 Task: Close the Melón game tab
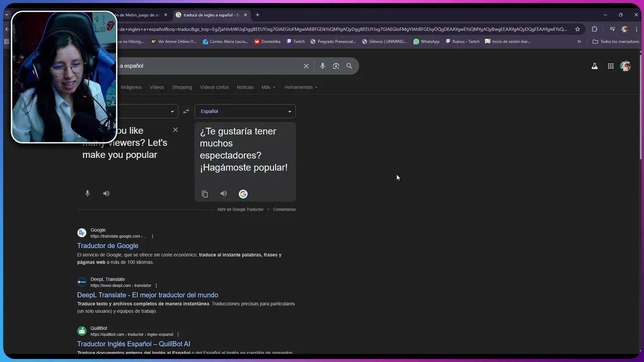pos(166,15)
